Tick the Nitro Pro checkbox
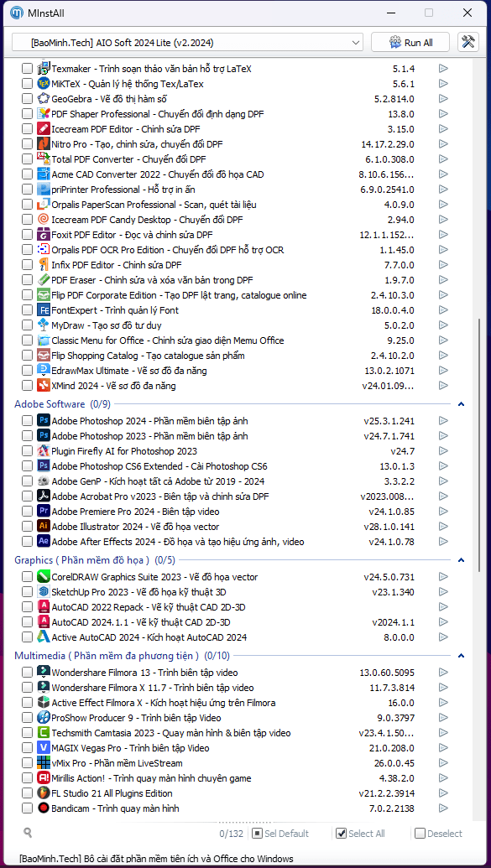 (x=27, y=144)
